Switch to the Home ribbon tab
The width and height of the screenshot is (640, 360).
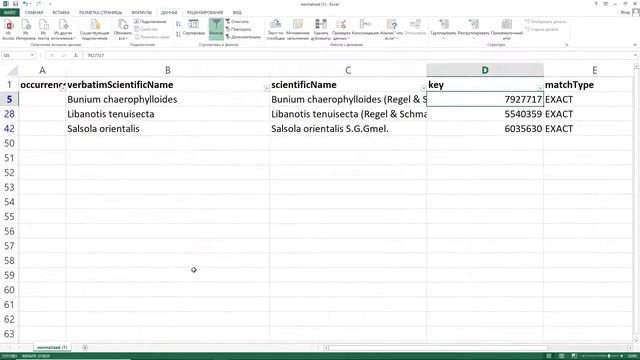click(34, 13)
